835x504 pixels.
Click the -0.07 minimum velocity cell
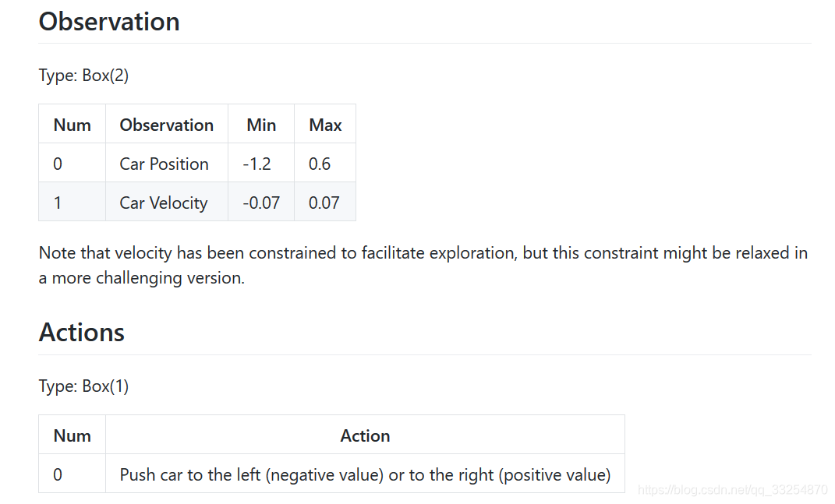(x=261, y=203)
